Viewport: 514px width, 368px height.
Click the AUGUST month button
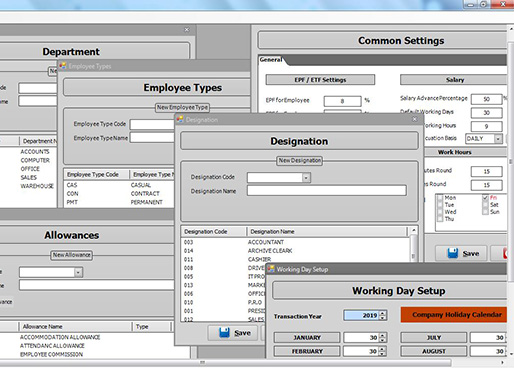coord(434,351)
